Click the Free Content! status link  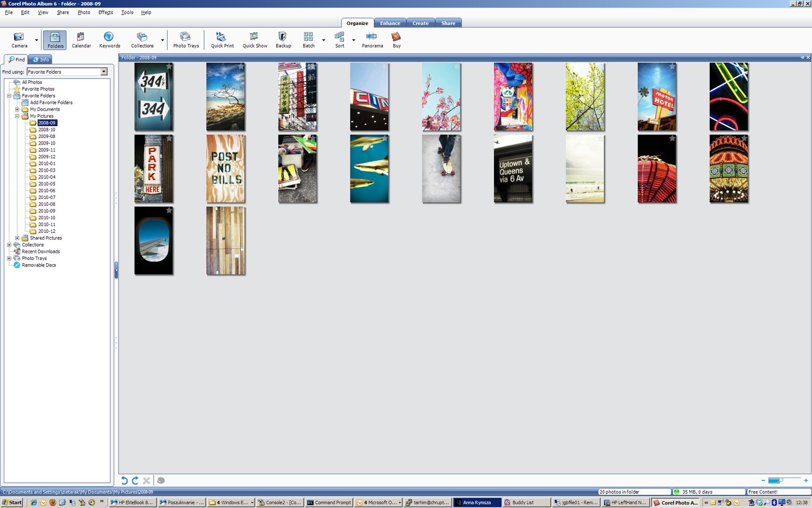(x=762, y=492)
